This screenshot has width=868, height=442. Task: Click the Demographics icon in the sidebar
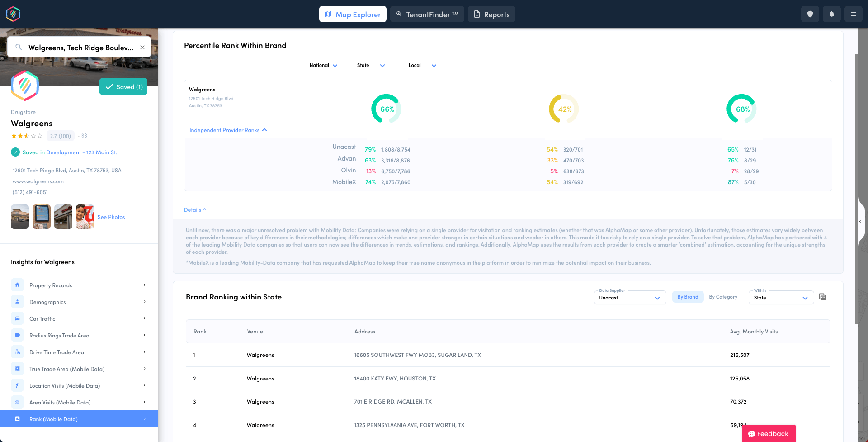(x=17, y=301)
